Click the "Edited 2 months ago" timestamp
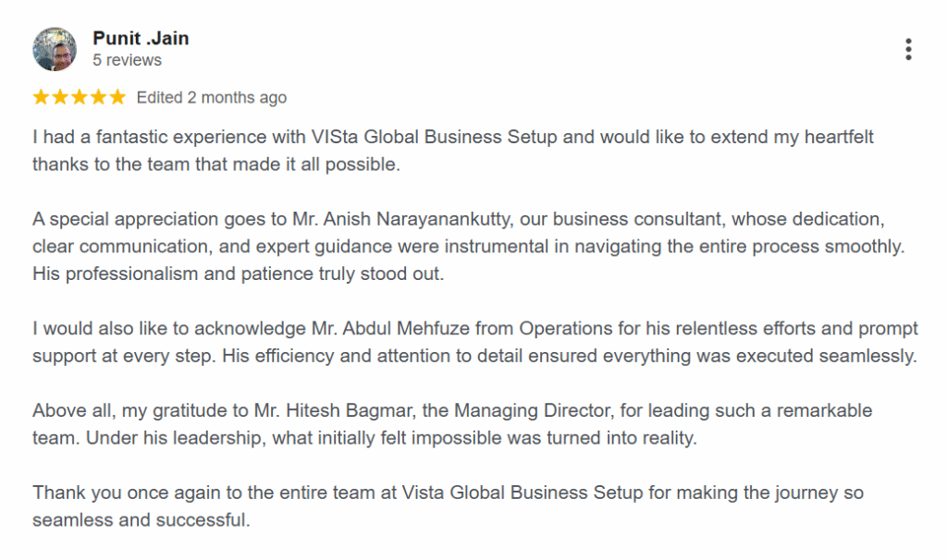 [x=212, y=98]
